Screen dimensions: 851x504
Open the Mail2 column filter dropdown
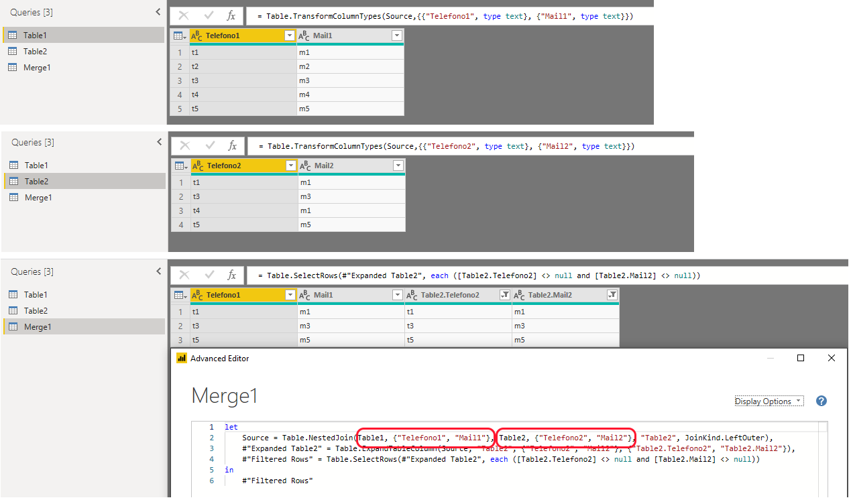point(398,166)
